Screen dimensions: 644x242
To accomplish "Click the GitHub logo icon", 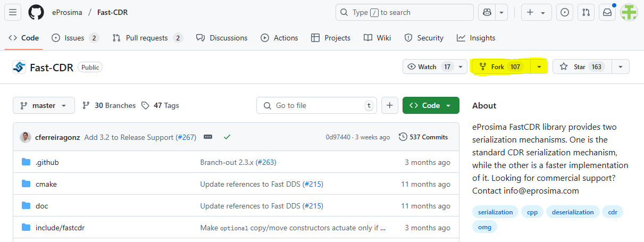I will pyautogui.click(x=36, y=12).
